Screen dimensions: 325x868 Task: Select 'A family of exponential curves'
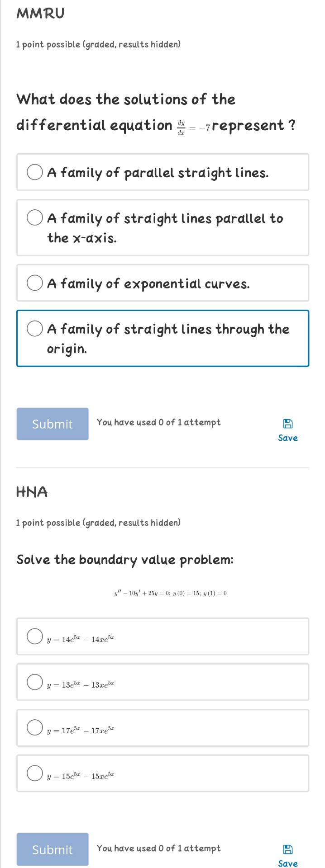(x=34, y=283)
